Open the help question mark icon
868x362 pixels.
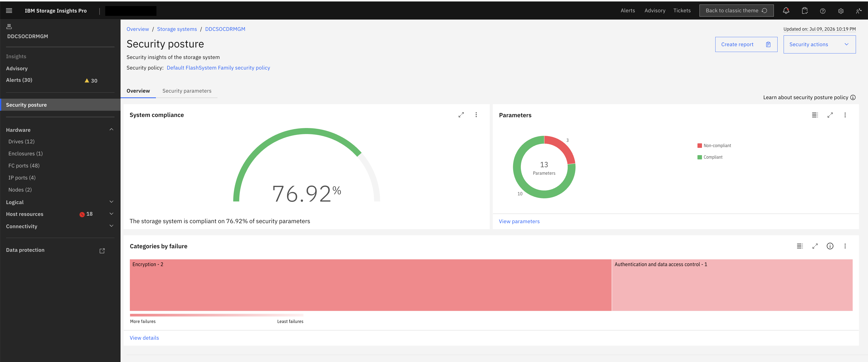[823, 11]
